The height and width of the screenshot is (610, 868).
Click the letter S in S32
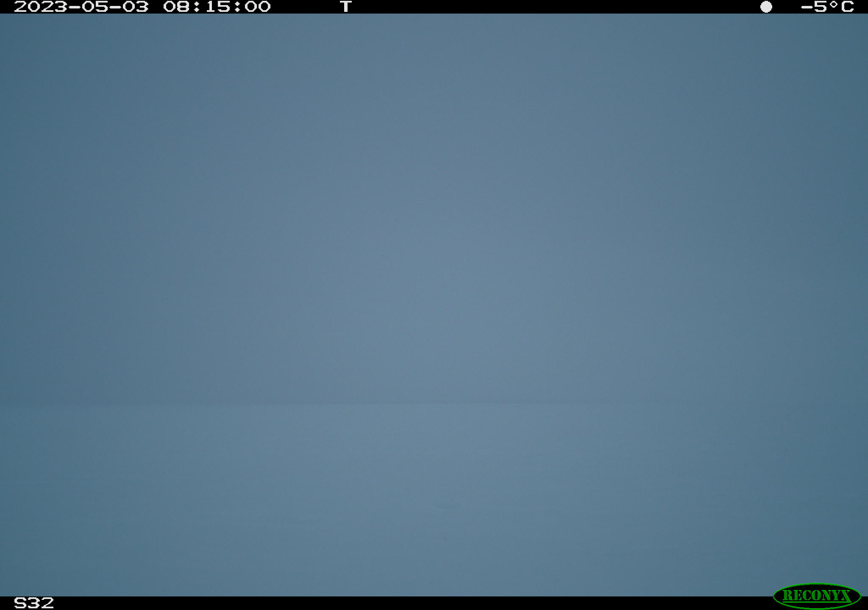click(x=19, y=603)
